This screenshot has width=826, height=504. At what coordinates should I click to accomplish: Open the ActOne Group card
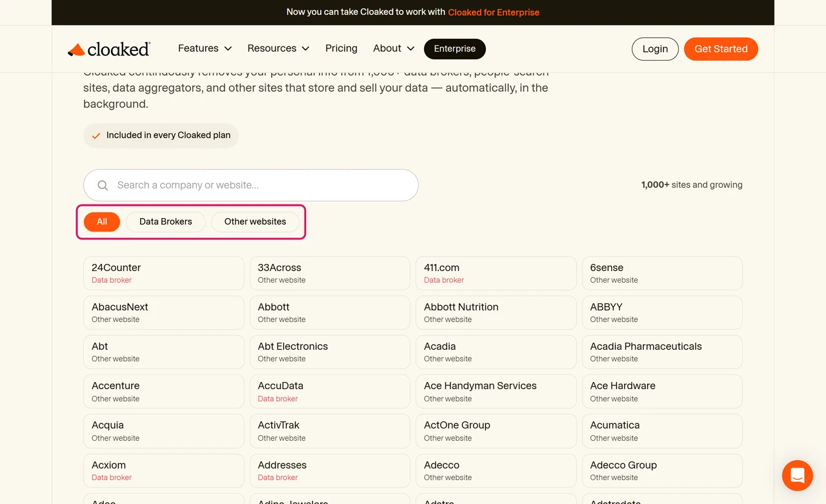click(x=496, y=430)
